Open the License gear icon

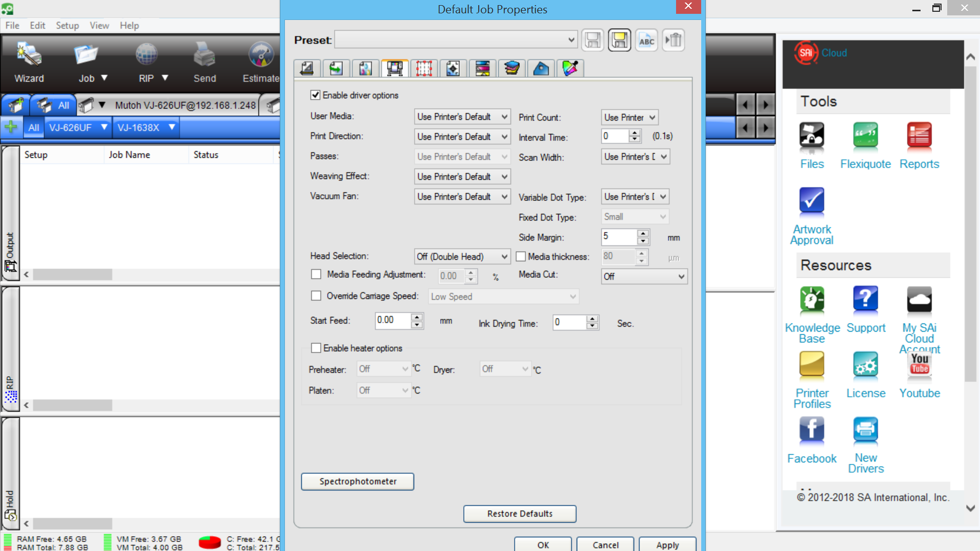click(x=866, y=365)
